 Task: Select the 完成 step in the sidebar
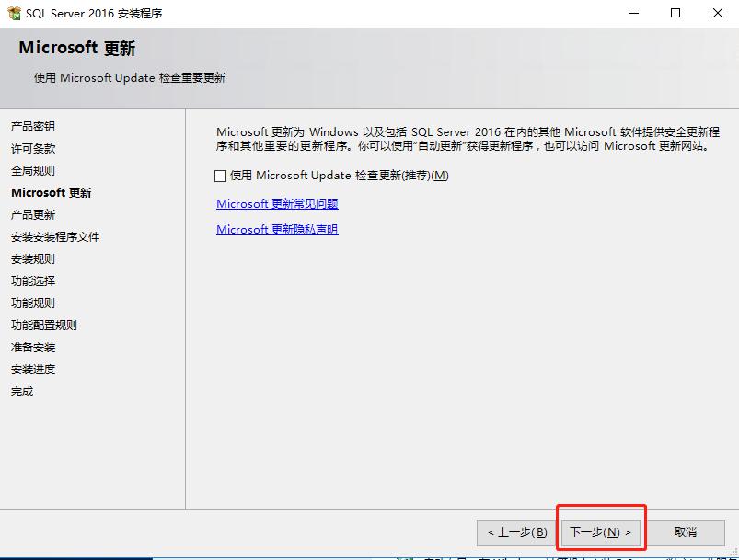(22, 392)
